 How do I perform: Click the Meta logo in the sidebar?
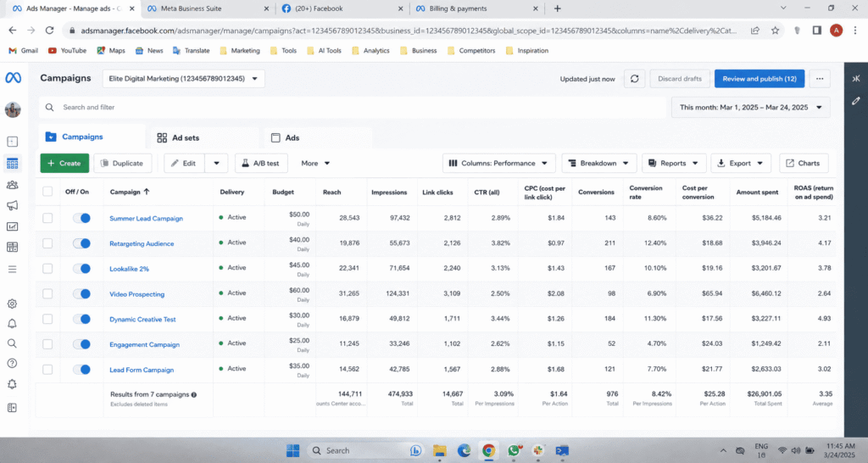click(13, 78)
